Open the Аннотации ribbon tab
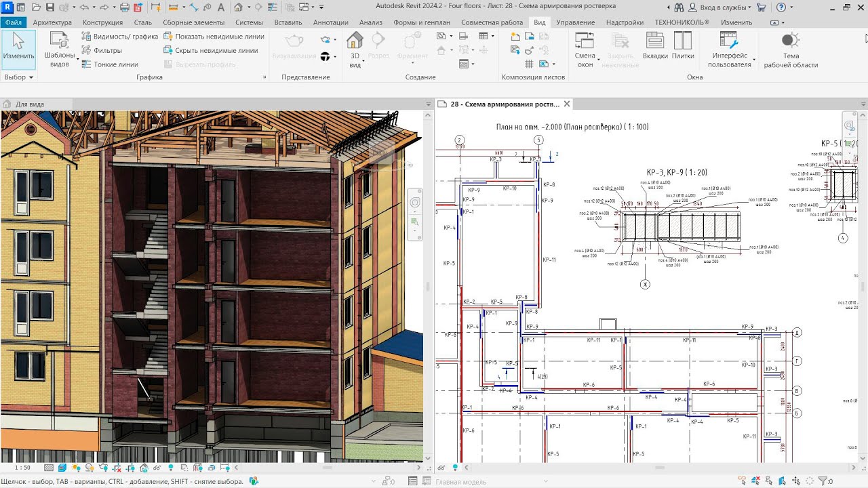Screen dimensions: 868x488 point(331,22)
